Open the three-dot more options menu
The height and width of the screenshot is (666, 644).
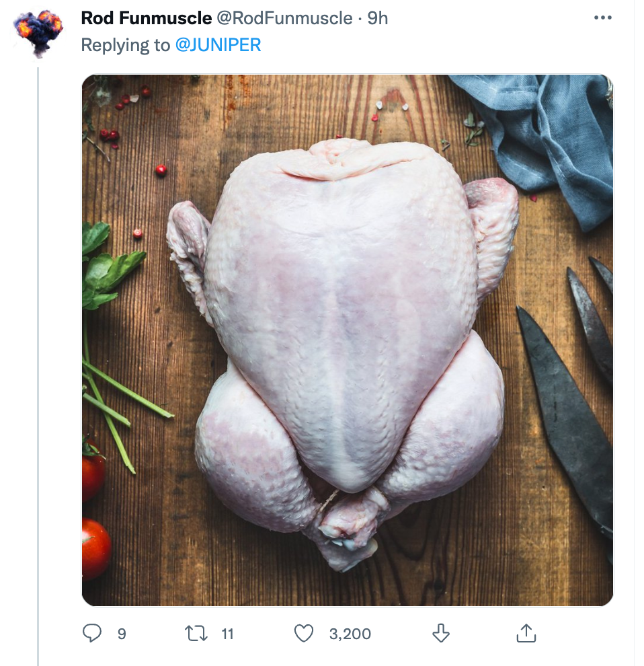604,18
